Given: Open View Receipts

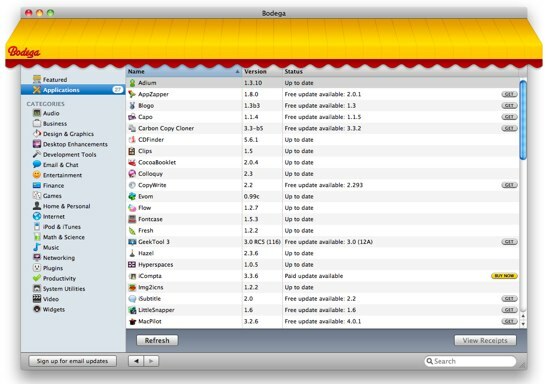Looking at the screenshot, I should pos(485,341).
